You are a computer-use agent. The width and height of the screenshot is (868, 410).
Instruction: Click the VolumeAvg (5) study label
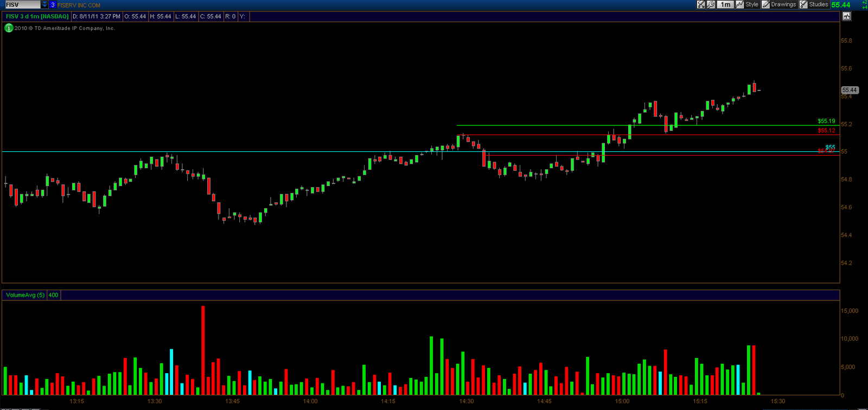tap(25, 295)
